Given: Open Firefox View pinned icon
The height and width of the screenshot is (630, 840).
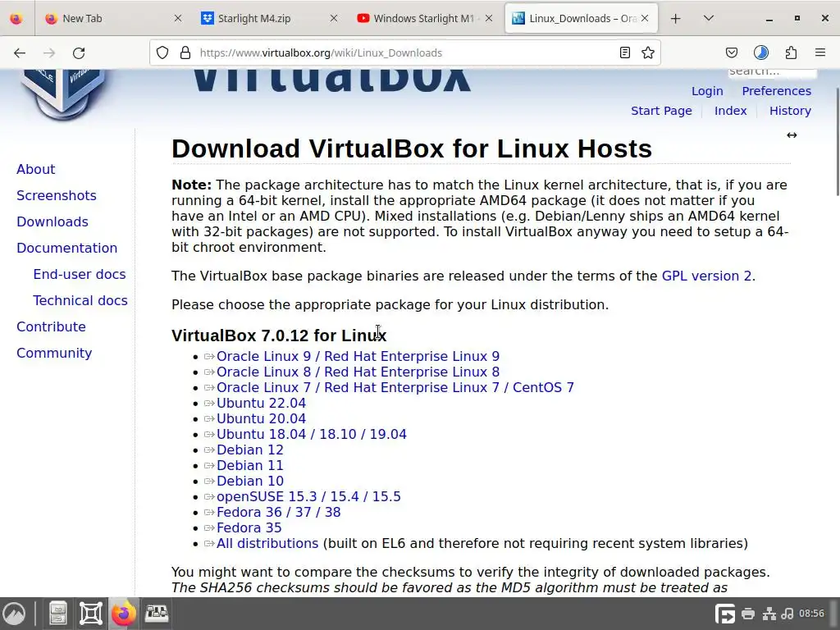Looking at the screenshot, I should (16, 19).
